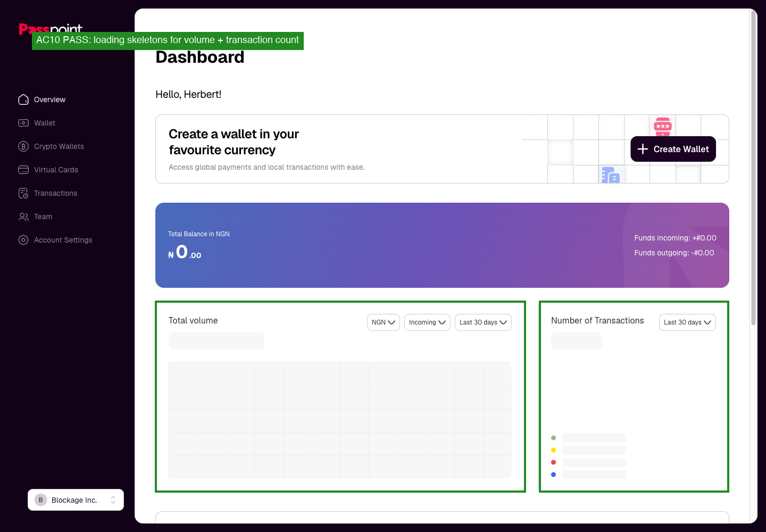This screenshot has height=532, width=766.
Task: Expand the Blockage Inc. organization switcher
Action: tap(76, 500)
